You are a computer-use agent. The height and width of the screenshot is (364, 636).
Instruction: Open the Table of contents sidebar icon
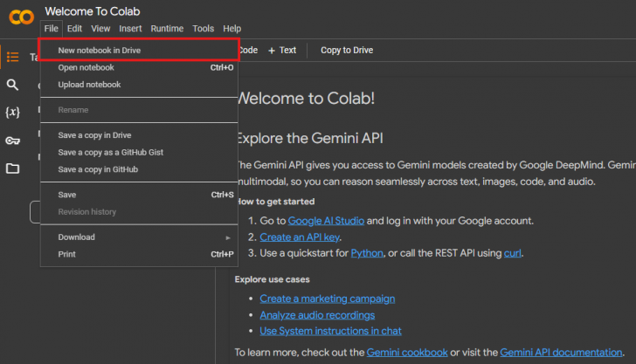point(12,57)
